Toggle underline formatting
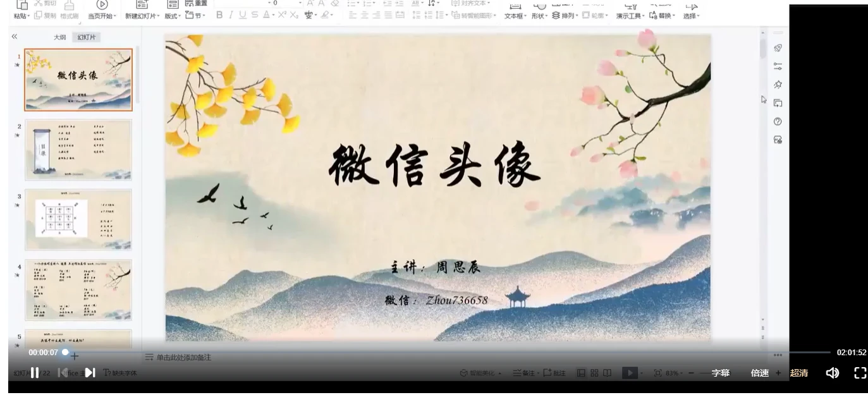The height and width of the screenshot is (395, 868). (243, 15)
